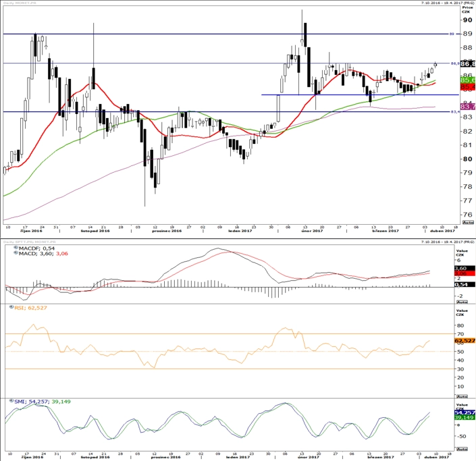Click the green 39,149 SMI signal tag
This screenshot has height=461, width=476.
click(465, 417)
